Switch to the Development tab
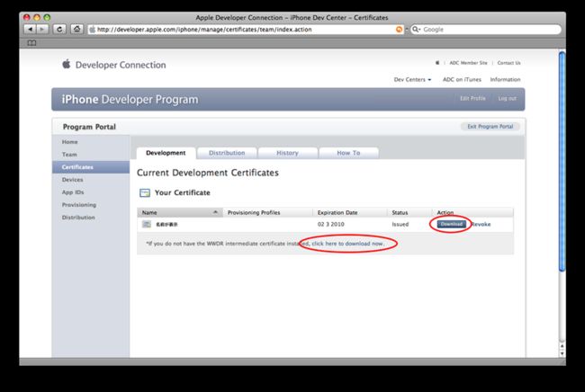Screen dimensions: 585x392 [166, 153]
